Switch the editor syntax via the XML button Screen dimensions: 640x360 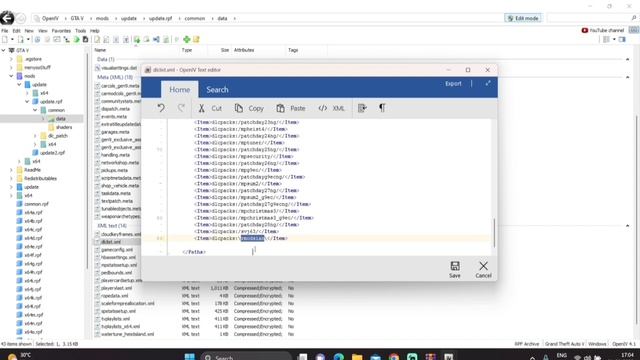click(331, 108)
